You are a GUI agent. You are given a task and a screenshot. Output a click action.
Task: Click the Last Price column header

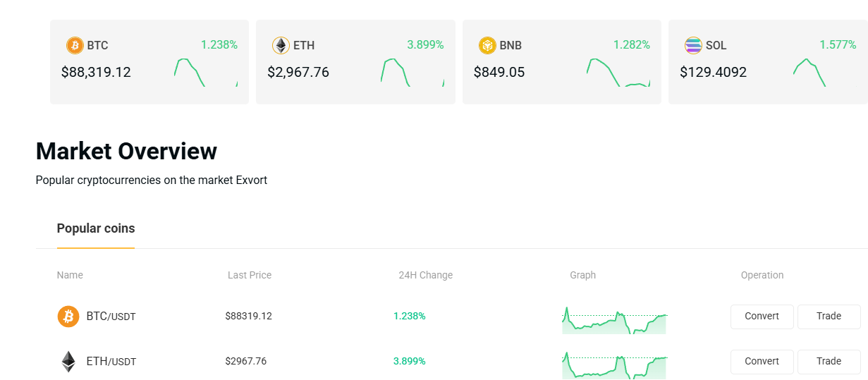point(250,275)
